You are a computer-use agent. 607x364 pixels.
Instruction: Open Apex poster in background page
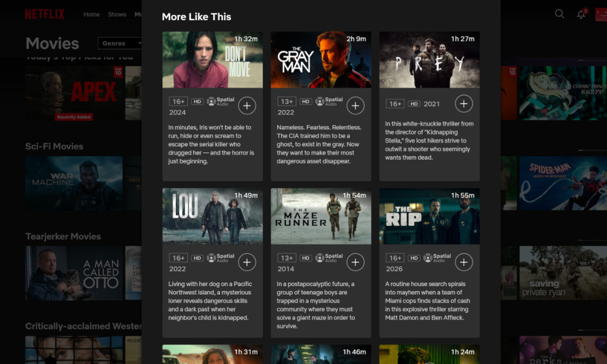[x=74, y=93]
